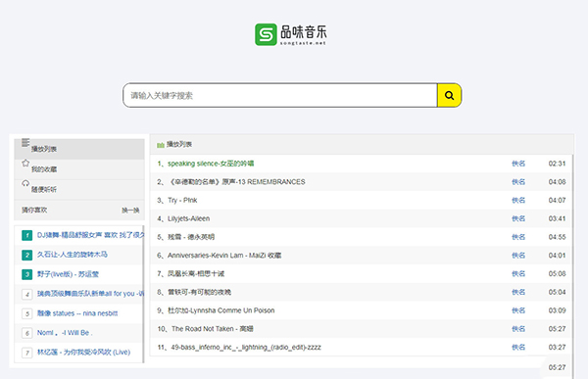Viewport: 588px width, 379px height.
Task: Open recommended song with 'all for you'
Action: (90, 294)
